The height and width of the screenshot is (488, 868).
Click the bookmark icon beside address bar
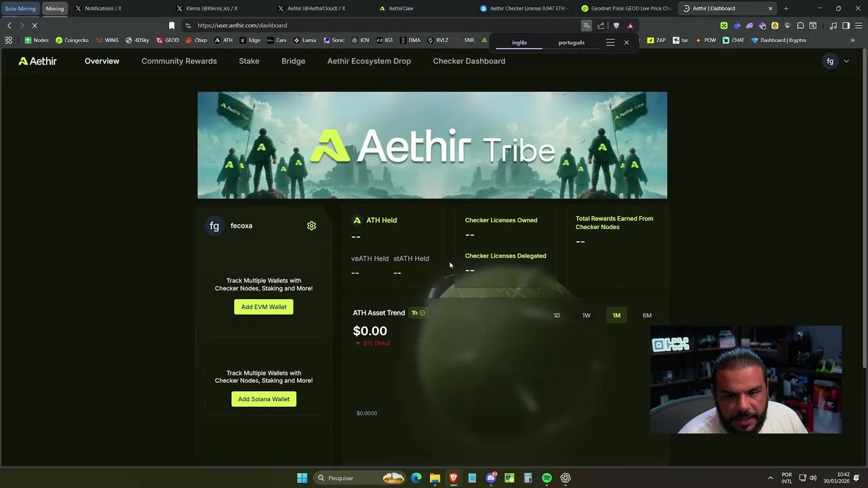tap(172, 26)
